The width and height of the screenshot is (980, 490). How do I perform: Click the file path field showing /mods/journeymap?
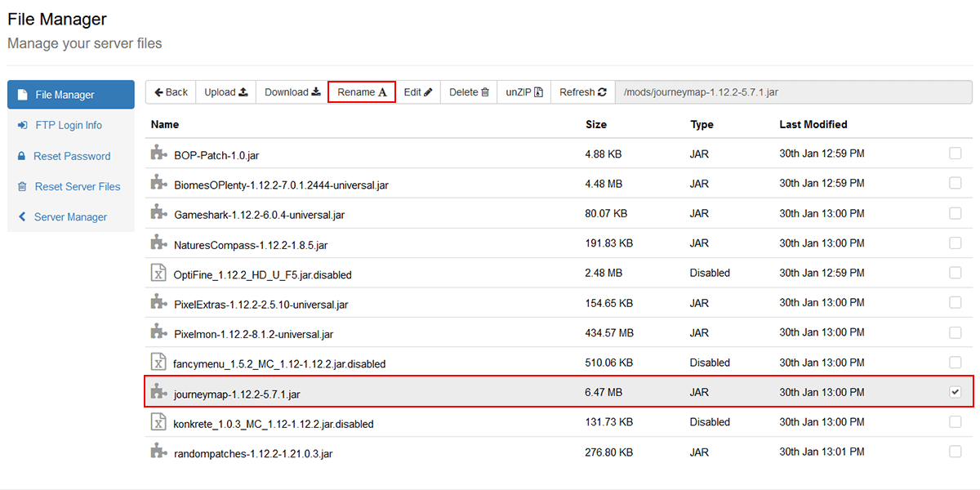click(793, 92)
